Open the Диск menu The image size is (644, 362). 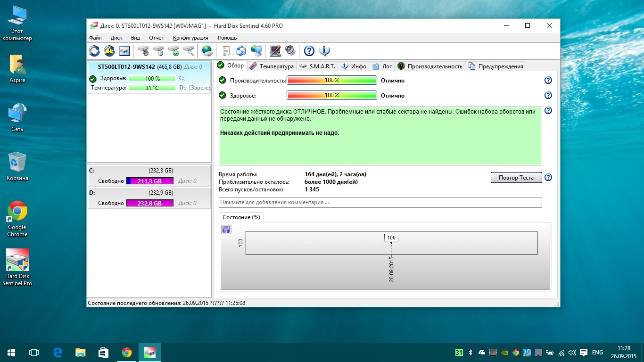(x=116, y=38)
